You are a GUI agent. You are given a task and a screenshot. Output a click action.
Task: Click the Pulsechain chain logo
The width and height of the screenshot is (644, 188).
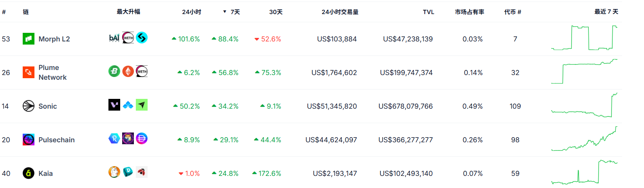pos(29,140)
